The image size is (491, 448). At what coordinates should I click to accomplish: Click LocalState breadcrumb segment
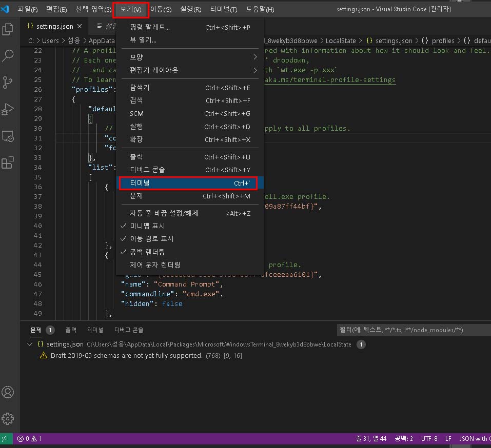tap(341, 40)
